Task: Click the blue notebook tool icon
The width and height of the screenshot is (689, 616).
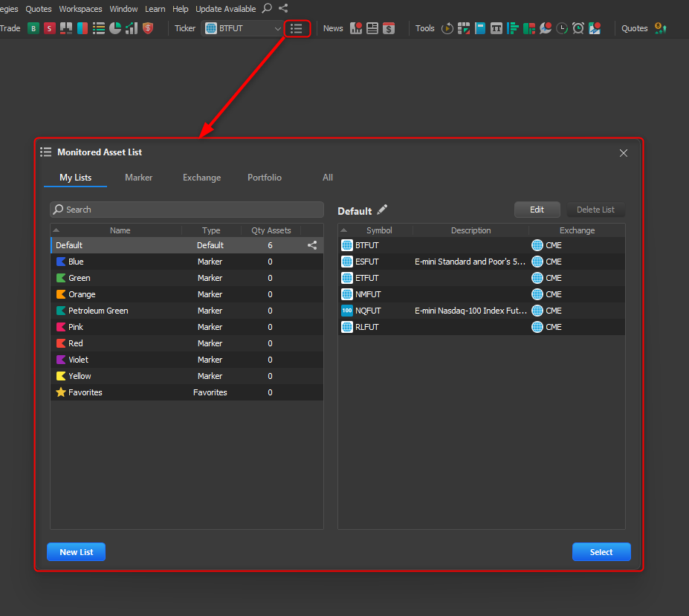Action: 480,28
